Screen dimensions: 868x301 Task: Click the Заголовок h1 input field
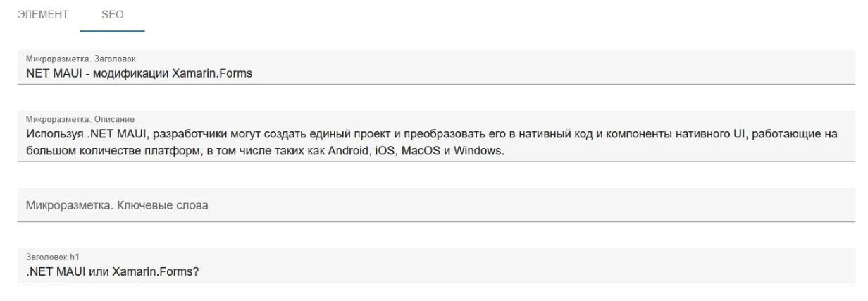(x=493, y=273)
